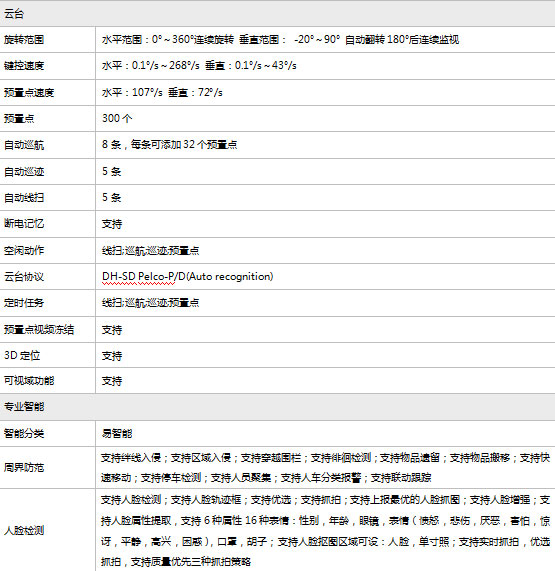The height and width of the screenshot is (571, 555).
Task: Click the 300 个 preset value
Action: coord(117,118)
